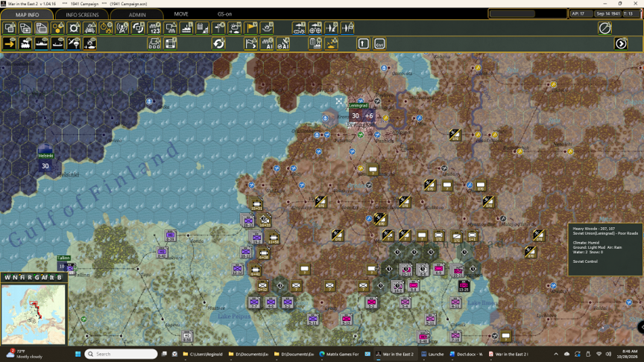Click the MOVE mode label
644x362 pixels.
(181, 14)
